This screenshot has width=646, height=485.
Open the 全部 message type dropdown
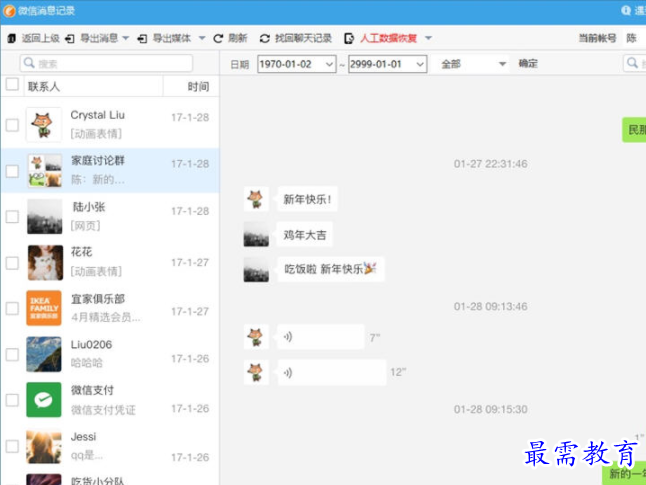click(470, 64)
